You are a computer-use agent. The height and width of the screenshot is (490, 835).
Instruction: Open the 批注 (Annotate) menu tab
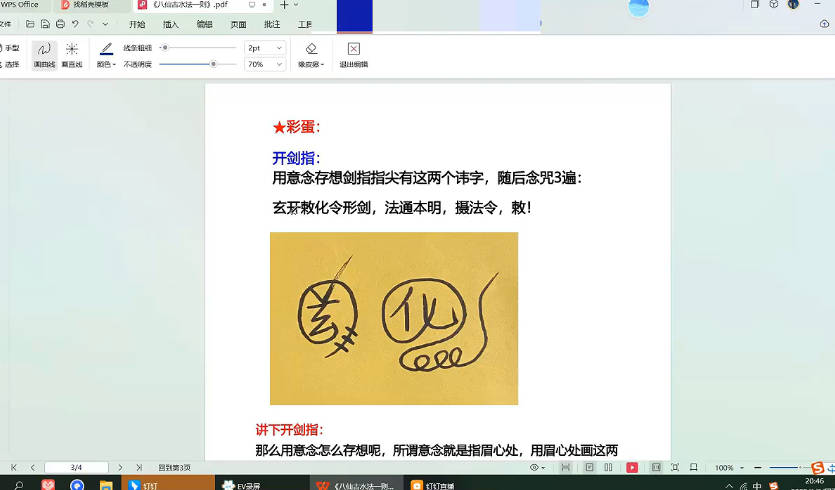[271, 24]
